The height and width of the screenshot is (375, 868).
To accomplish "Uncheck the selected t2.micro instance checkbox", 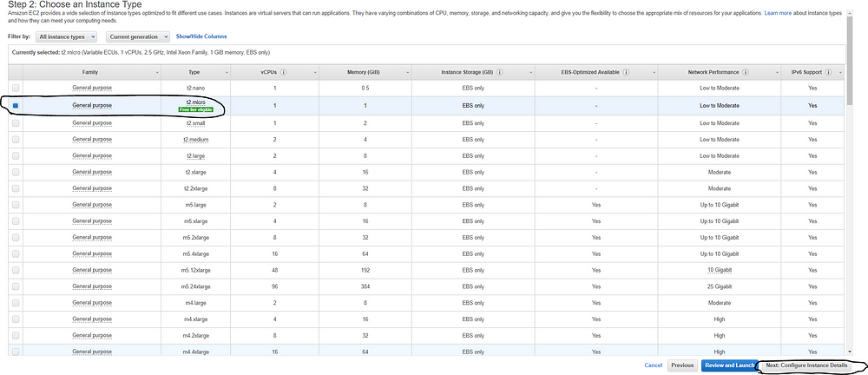I will point(16,105).
